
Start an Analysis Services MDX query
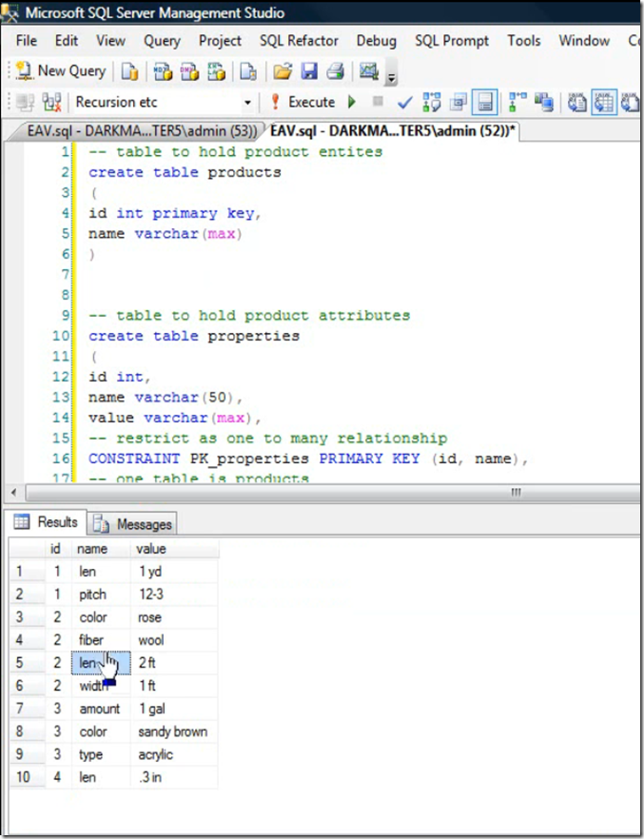click(x=163, y=71)
